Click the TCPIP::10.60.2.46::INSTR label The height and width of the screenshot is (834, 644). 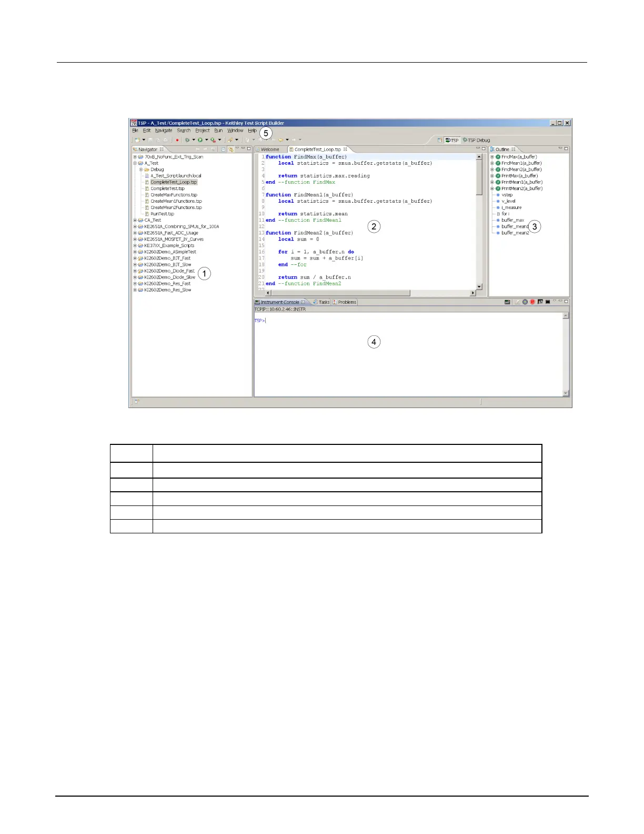click(280, 310)
